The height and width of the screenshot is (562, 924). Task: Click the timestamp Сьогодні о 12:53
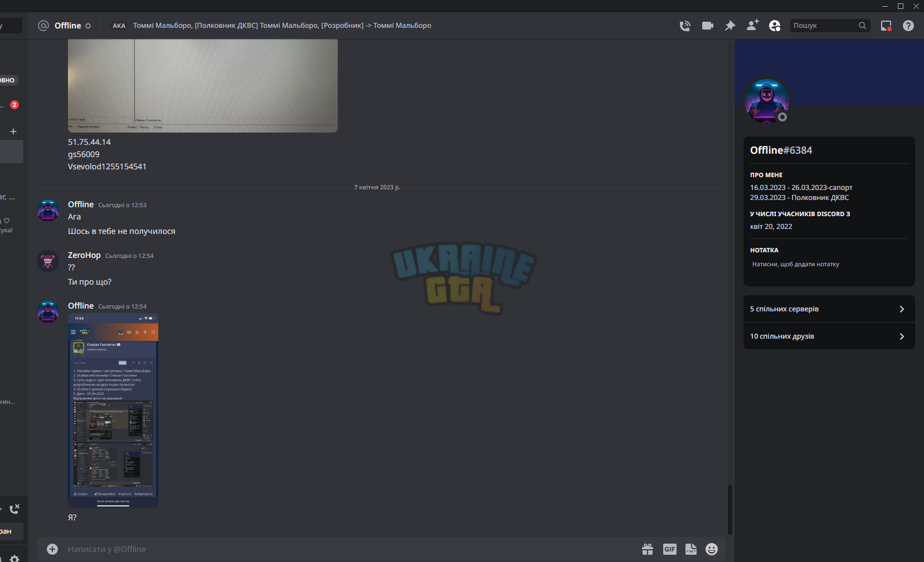[122, 205]
